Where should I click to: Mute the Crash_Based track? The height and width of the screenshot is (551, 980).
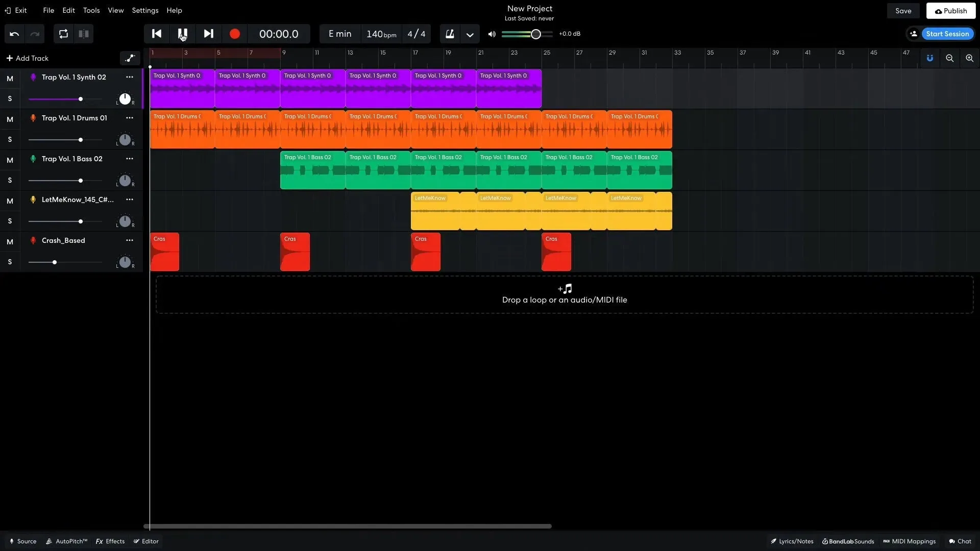[10, 242]
